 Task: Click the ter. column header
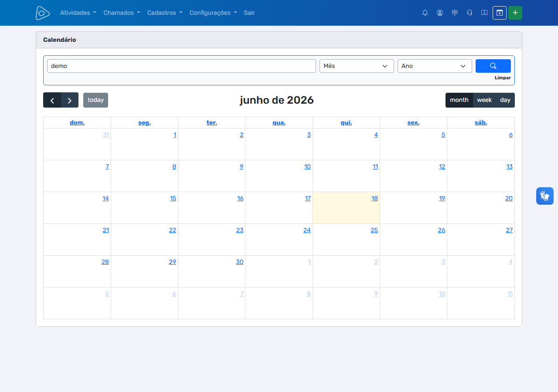pos(212,123)
